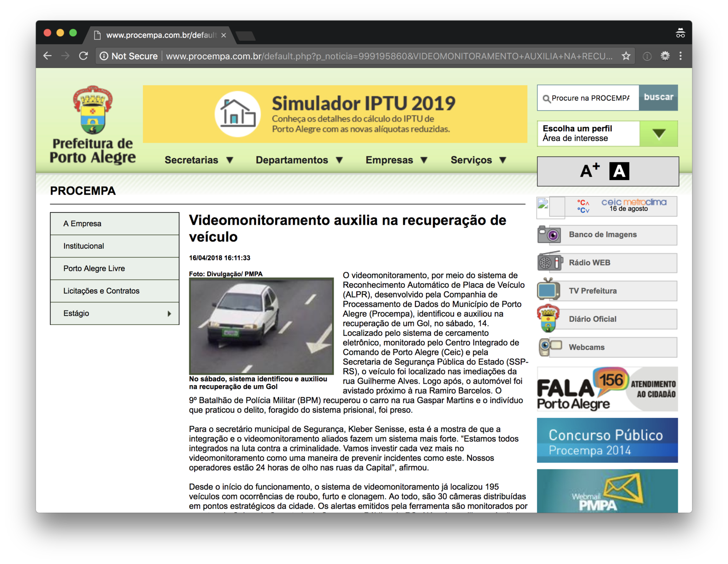The width and height of the screenshot is (728, 564).
Task: Click the article title about Videomonitoramento
Action: point(348,228)
